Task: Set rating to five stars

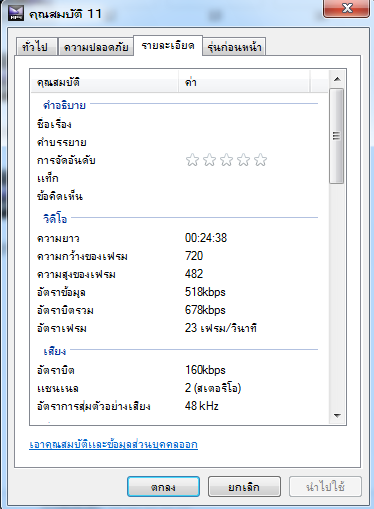Action: coord(260,160)
